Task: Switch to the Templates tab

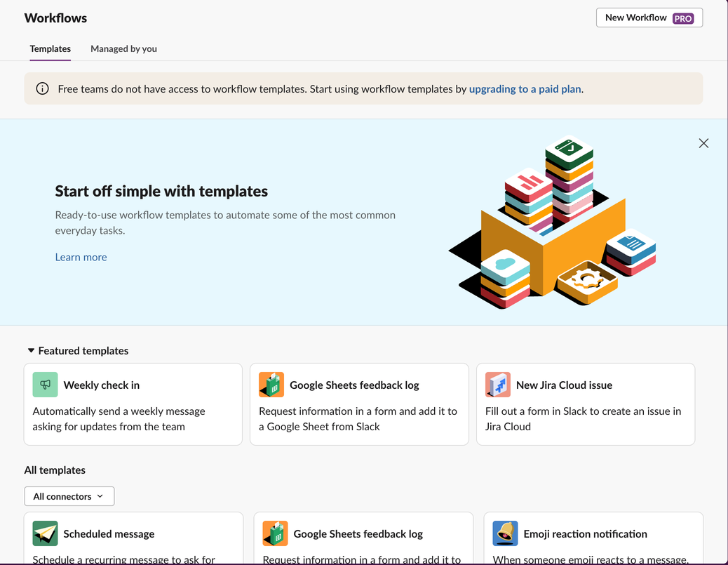Action: pyautogui.click(x=50, y=49)
